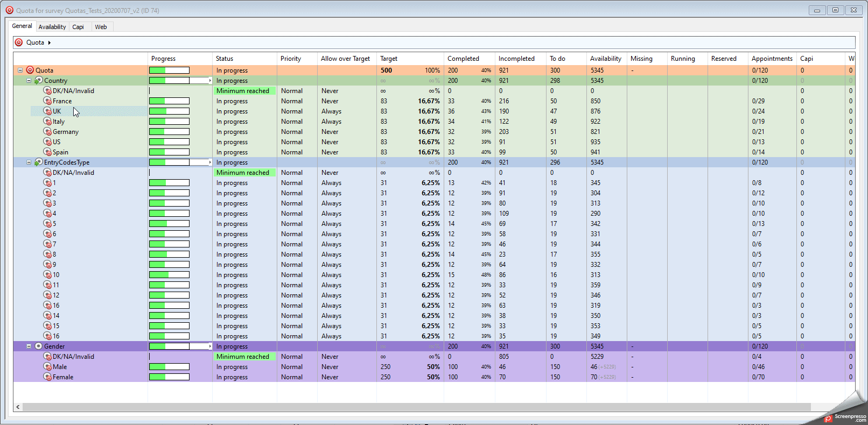Expand the EntryCodesType progress bar arrow

click(210, 162)
